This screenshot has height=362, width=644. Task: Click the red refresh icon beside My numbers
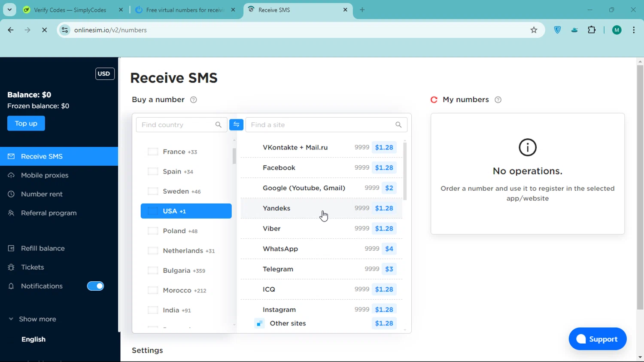(434, 100)
